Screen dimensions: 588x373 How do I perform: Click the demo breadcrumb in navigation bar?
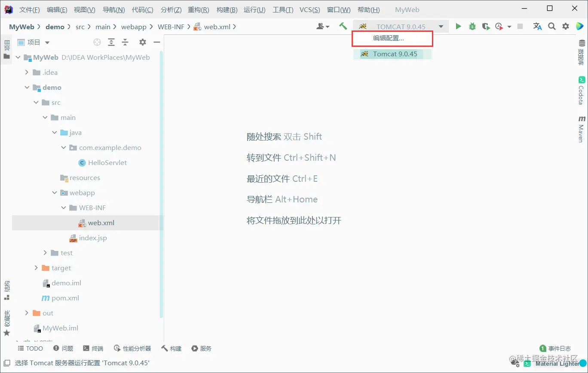pos(55,27)
